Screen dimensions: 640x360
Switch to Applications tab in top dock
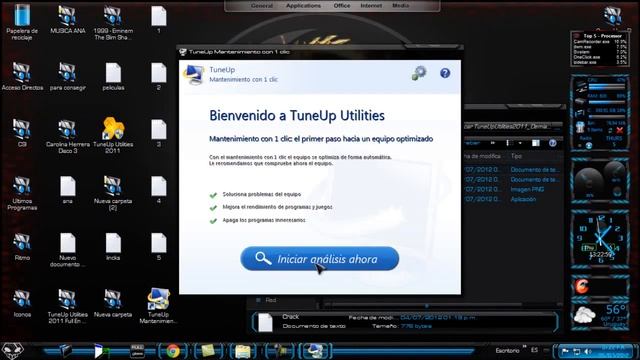[x=303, y=6]
